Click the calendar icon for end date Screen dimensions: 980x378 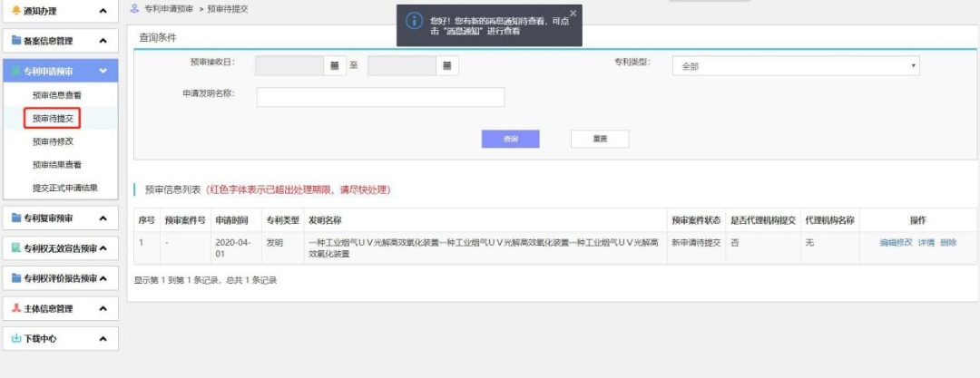pyautogui.click(x=447, y=66)
